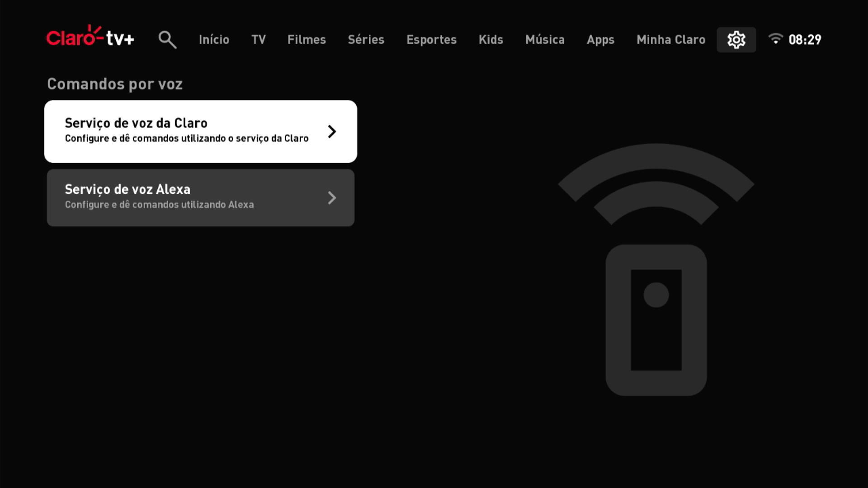This screenshot has height=488, width=868.
Task: Switch to the Séries section
Action: pyautogui.click(x=366, y=40)
